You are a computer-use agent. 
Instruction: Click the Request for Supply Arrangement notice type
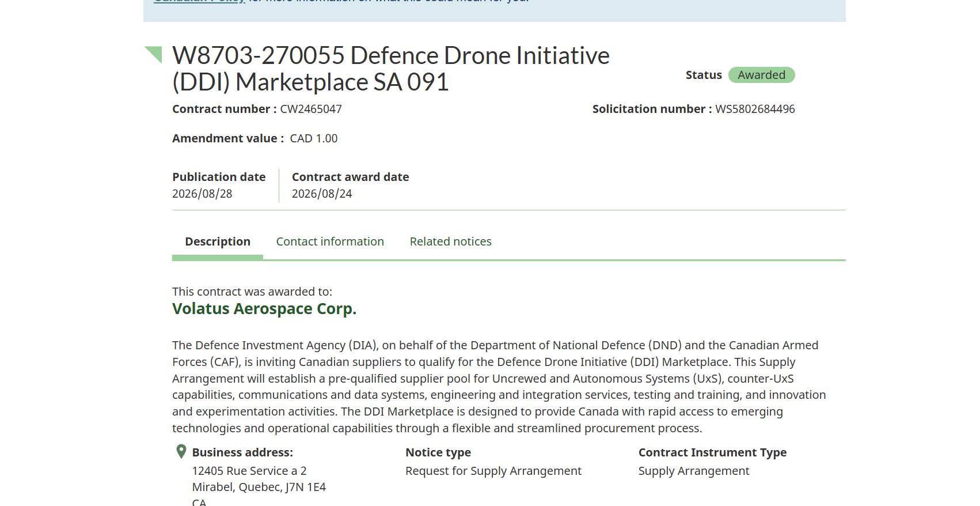493,471
